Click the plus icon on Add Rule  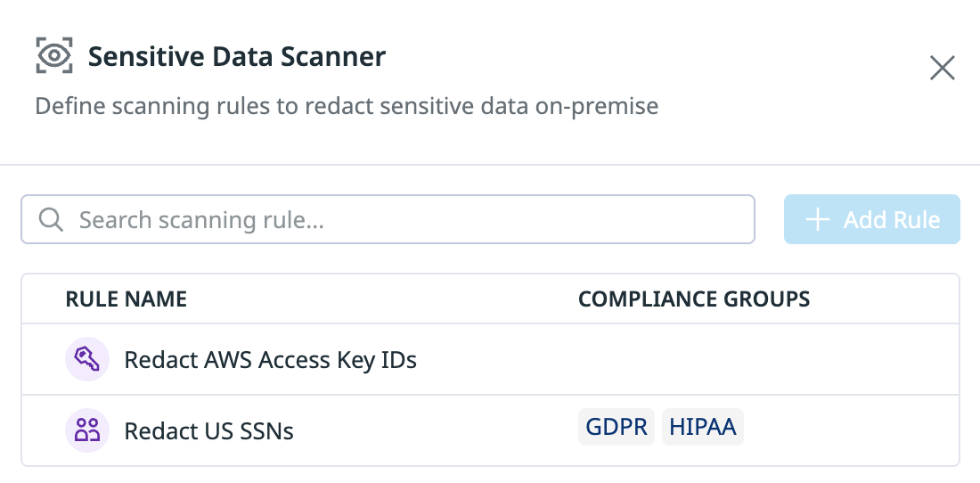pos(817,219)
